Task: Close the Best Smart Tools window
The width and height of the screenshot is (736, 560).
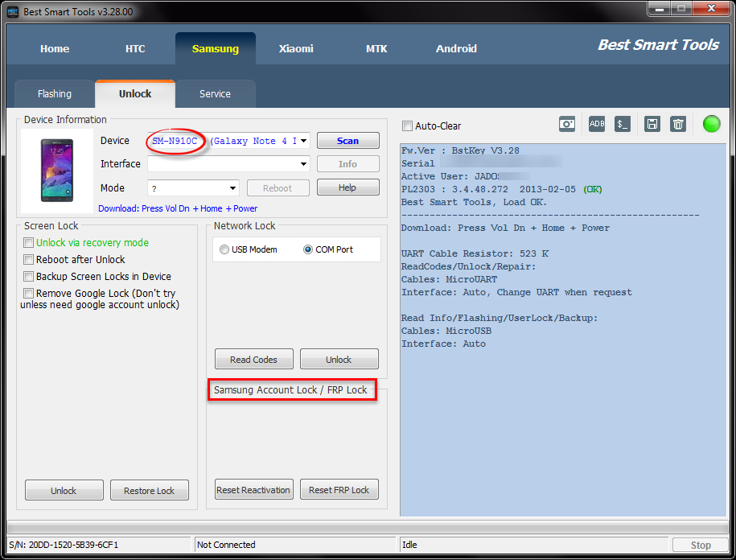Action: [711, 9]
